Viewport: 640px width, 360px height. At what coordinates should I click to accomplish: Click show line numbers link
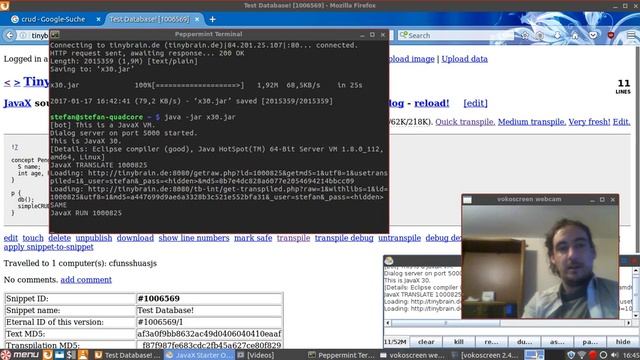pyautogui.click(x=194, y=238)
